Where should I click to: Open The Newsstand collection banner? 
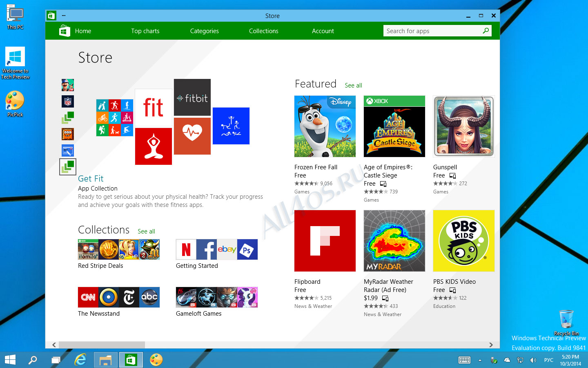(x=119, y=297)
